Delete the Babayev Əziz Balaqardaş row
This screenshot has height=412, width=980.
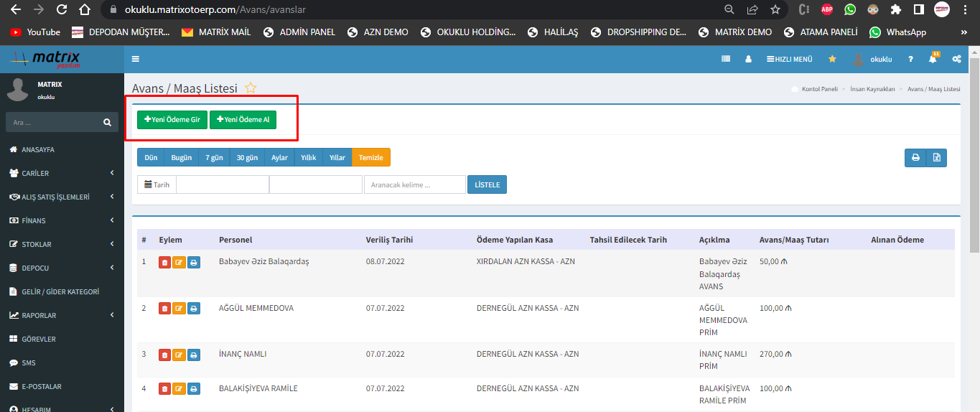click(x=164, y=263)
